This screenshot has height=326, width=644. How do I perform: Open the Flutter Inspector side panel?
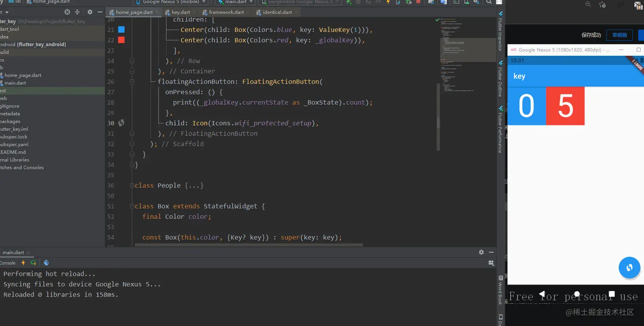click(500, 34)
